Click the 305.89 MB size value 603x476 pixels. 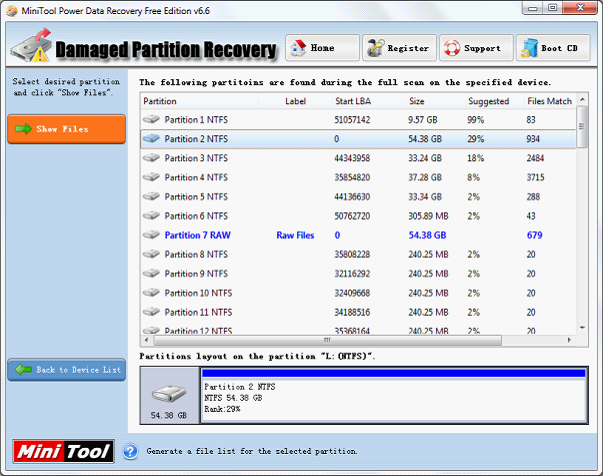(x=428, y=216)
